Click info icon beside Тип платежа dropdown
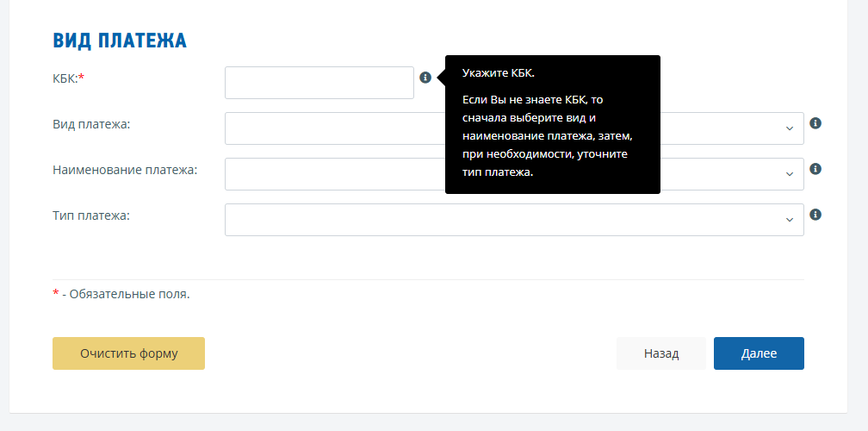The height and width of the screenshot is (431, 868). 815,215
